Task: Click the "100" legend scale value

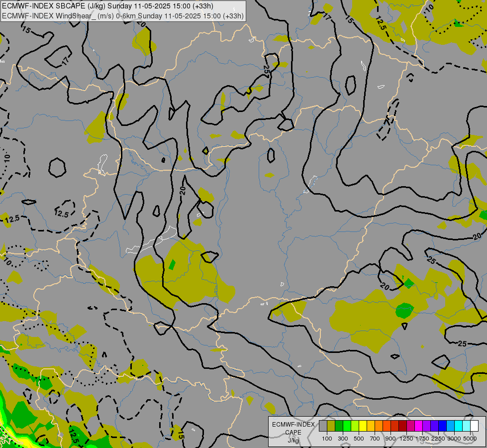Action: point(327,439)
